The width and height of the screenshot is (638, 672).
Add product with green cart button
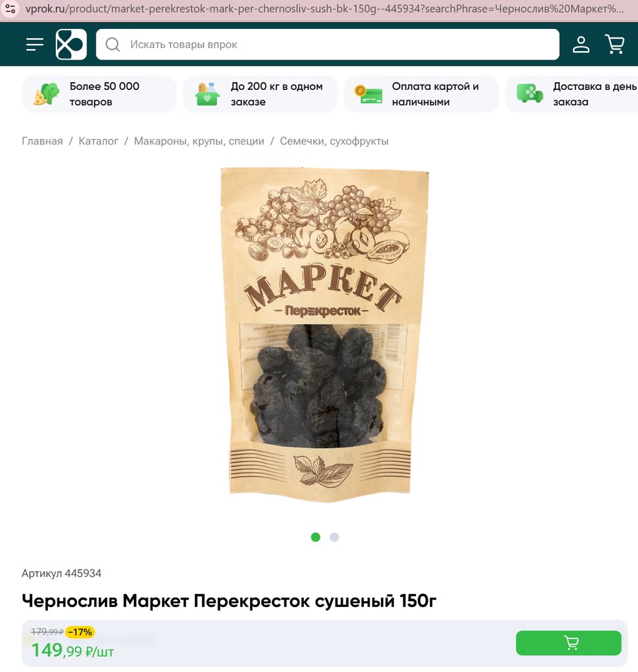568,643
